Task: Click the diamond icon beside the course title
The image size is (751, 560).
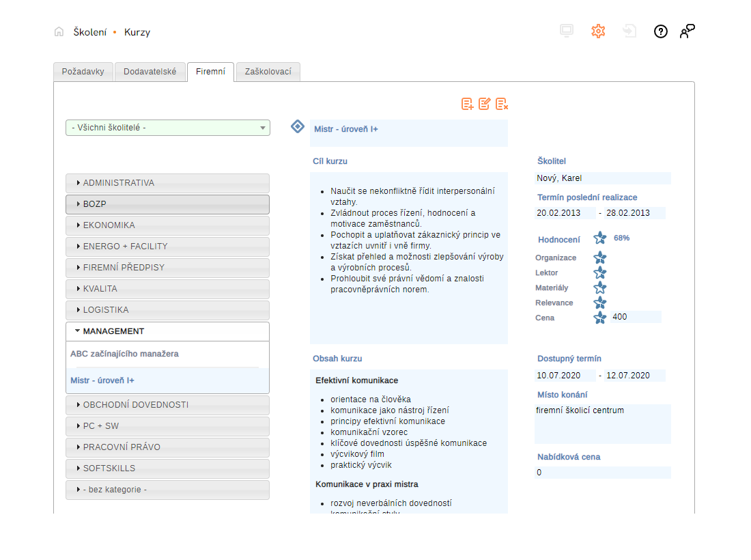Action: coord(298,126)
